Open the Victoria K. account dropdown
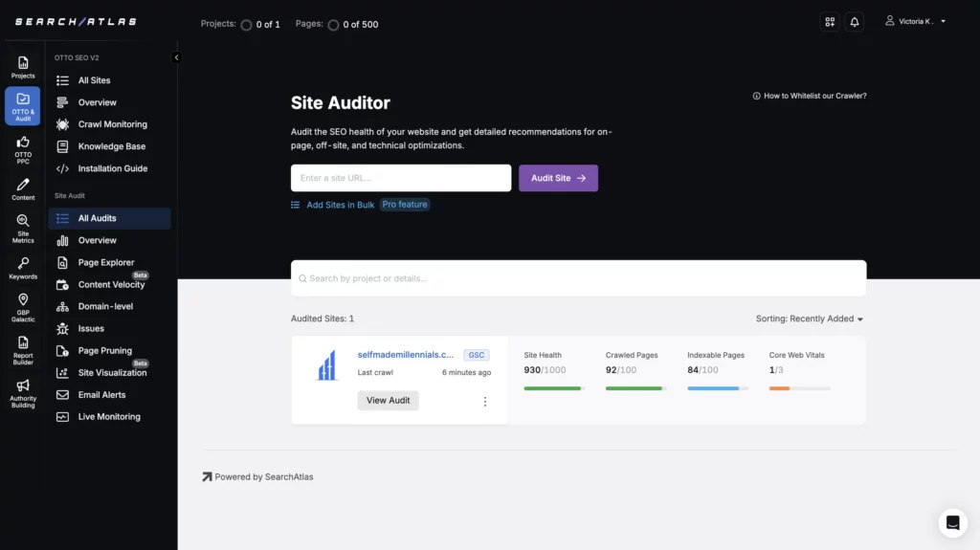Screen dimensions: 980x550 [916, 21]
